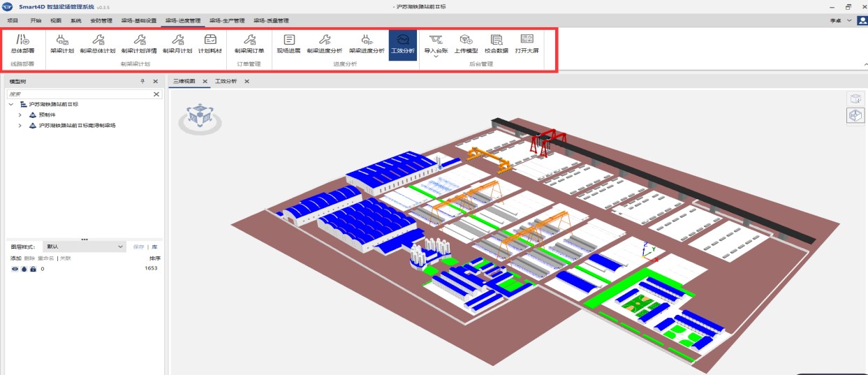
Task: Open 现场进展 site progress view
Action: (x=288, y=44)
